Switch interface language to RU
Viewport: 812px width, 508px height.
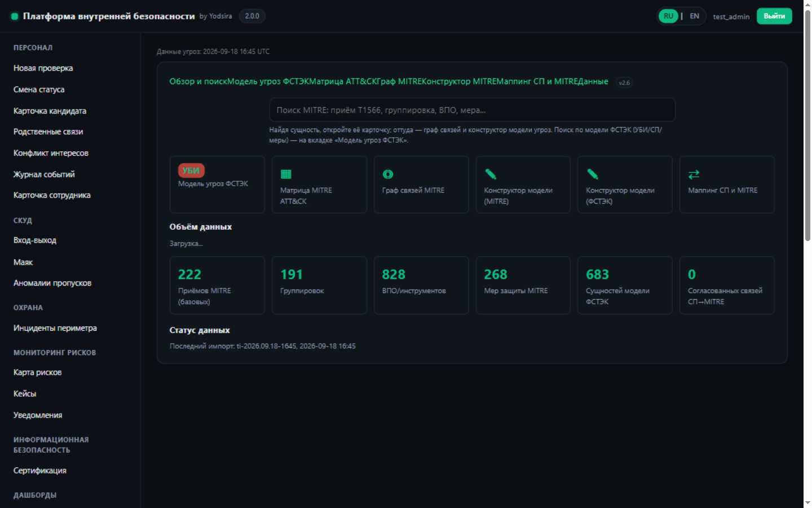click(x=668, y=16)
